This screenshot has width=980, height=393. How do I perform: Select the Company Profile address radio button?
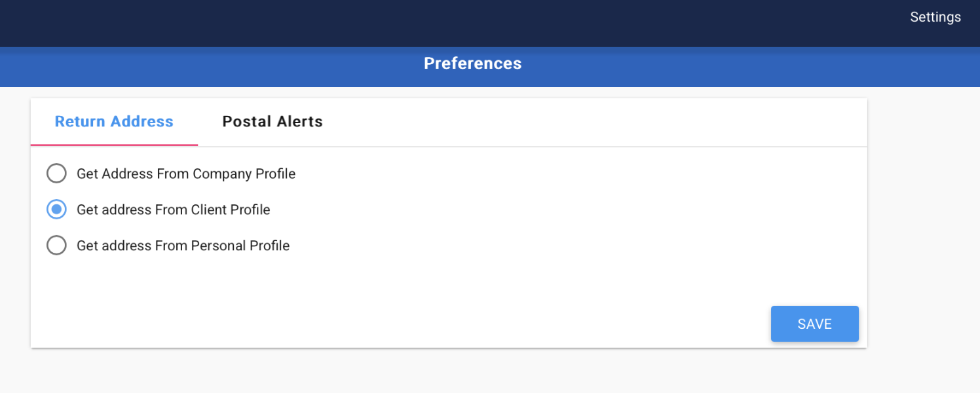click(56, 174)
